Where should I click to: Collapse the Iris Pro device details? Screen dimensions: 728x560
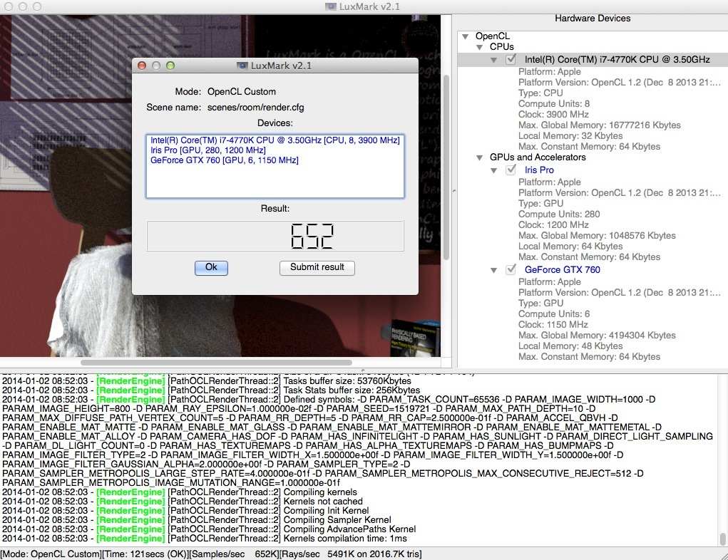(493, 170)
